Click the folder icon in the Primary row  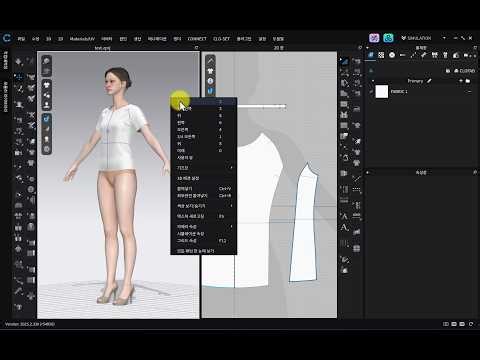click(468, 81)
